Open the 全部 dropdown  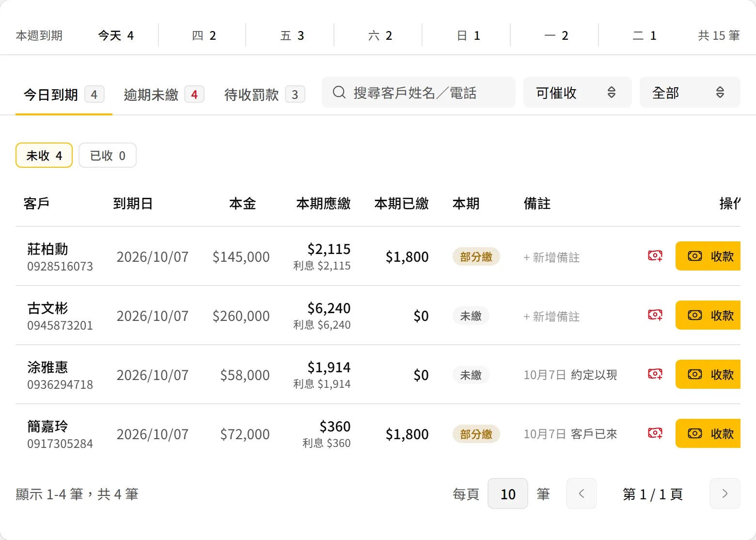690,92
